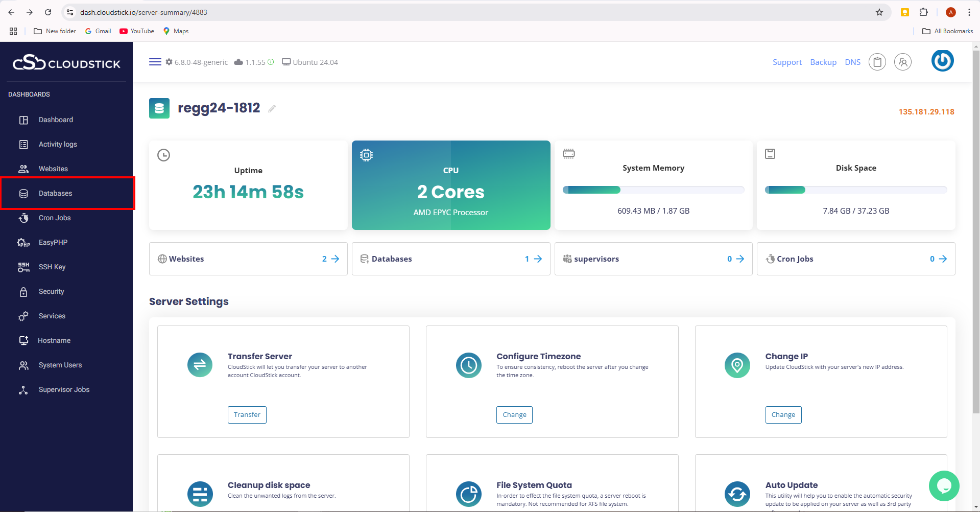The image size is (980, 512).
Task: Click the Change IP location pin icon
Action: (737, 365)
